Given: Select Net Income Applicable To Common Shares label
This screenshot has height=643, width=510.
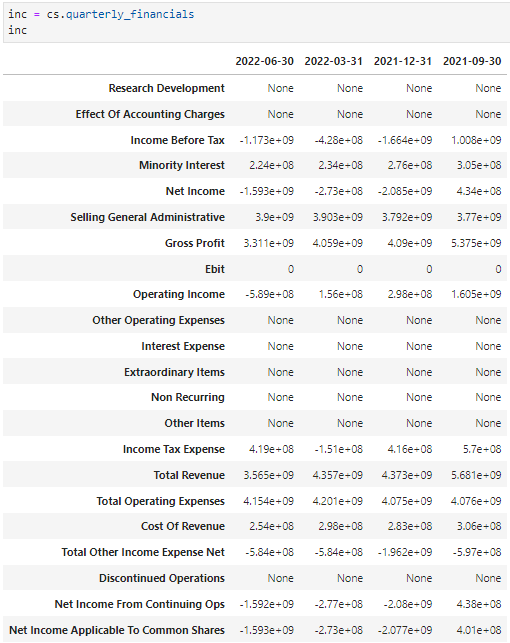Looking at the screenshot, I should (117, 630).
